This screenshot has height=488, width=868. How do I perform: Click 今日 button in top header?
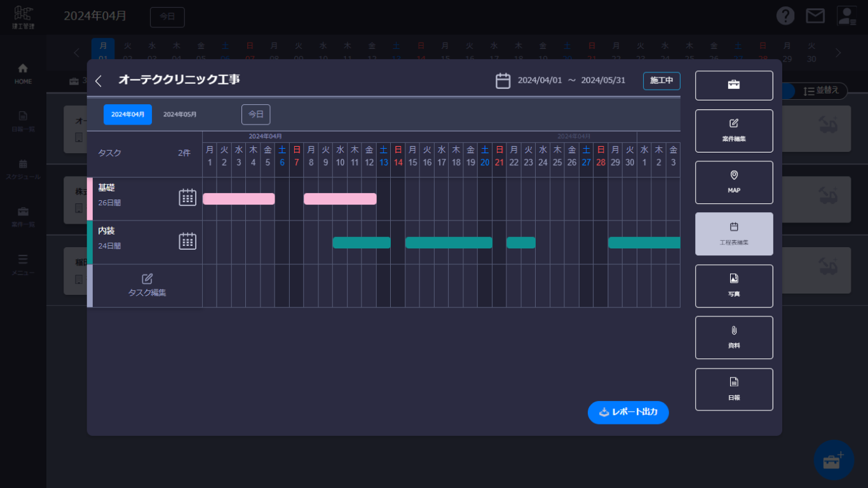coord(167,17)
